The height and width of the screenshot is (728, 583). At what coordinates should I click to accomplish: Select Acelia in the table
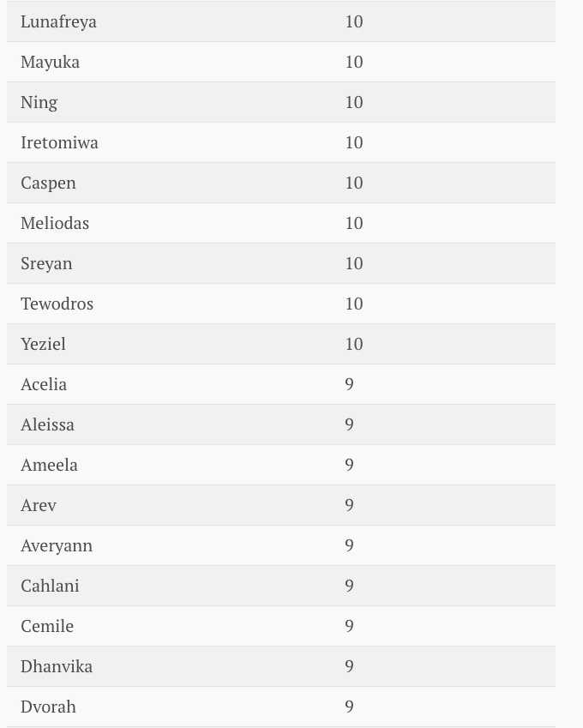tap(44, 384)
